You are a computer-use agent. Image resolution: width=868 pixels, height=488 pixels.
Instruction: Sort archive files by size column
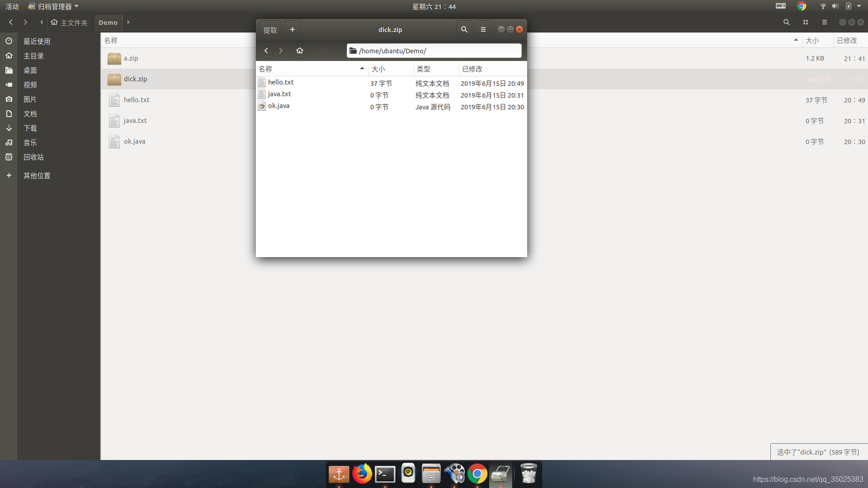point(391,69)
